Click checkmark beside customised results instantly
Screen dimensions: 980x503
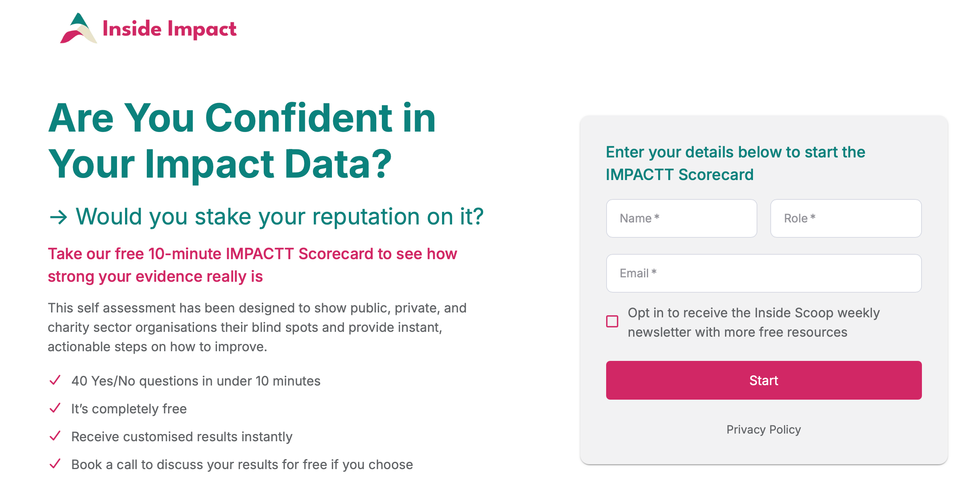pos(55,436)
